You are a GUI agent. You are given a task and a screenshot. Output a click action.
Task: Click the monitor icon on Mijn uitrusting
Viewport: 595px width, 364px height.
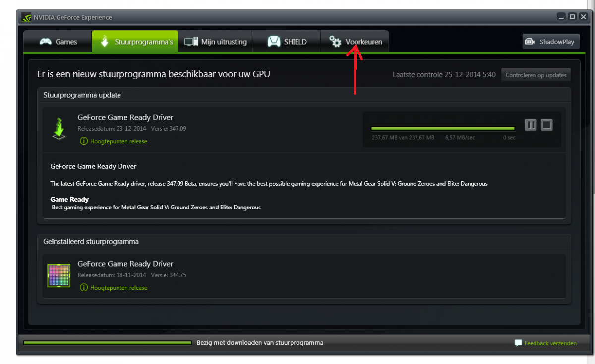click(191, 42)
